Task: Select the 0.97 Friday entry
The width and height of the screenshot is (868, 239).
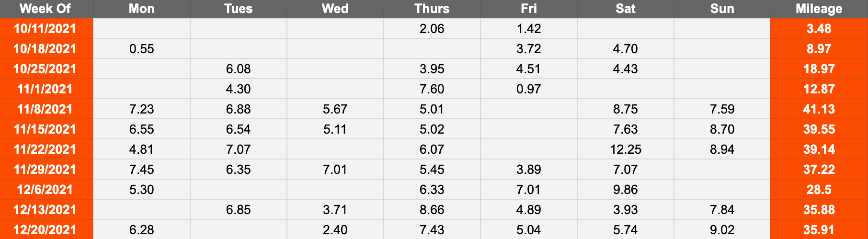Action: coord(529,89)
